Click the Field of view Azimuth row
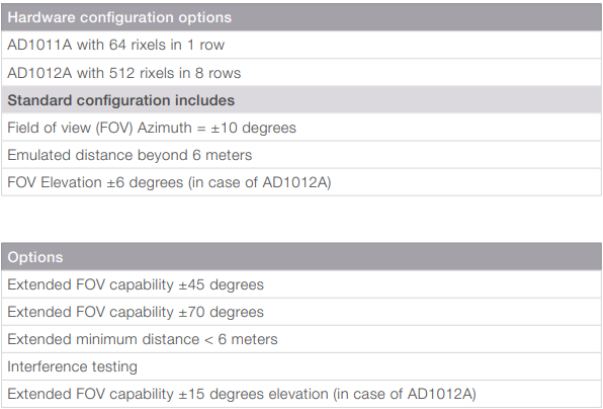603x409 pixels. [151, 128]
